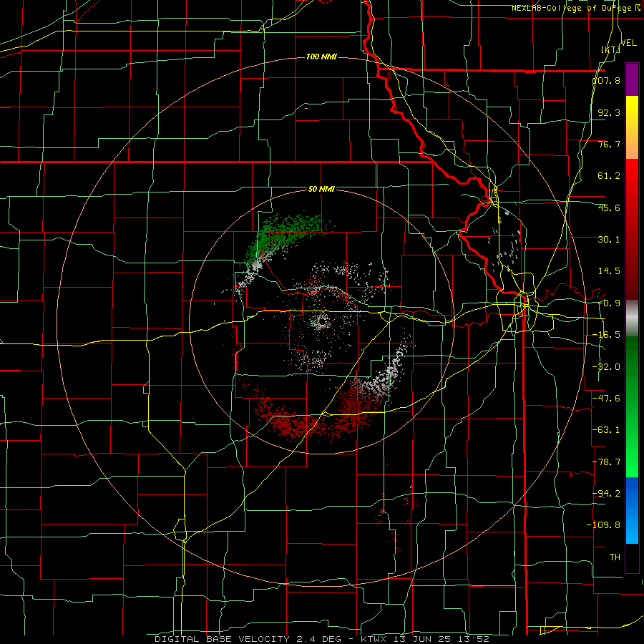Click the [KT] units label
Image resolution: width=644 pixels, height=644 pixels.
pos(611,49)
